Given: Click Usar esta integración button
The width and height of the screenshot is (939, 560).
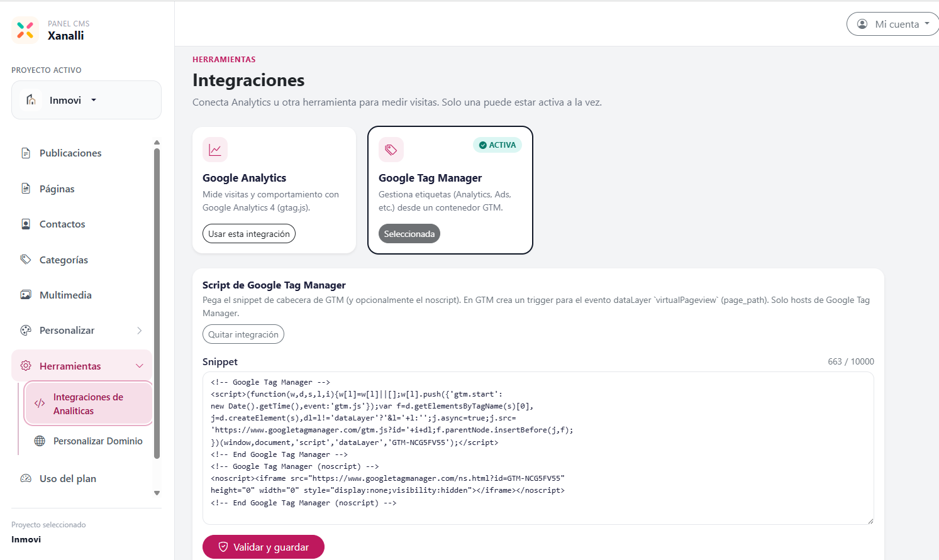Looking at the screenshot, I should [249, 234].
